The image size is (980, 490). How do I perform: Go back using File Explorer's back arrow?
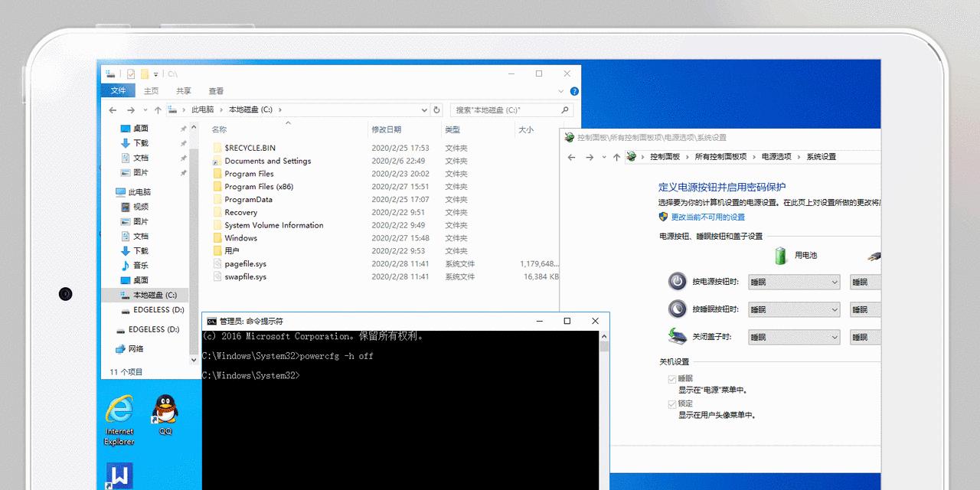point(113,110)
